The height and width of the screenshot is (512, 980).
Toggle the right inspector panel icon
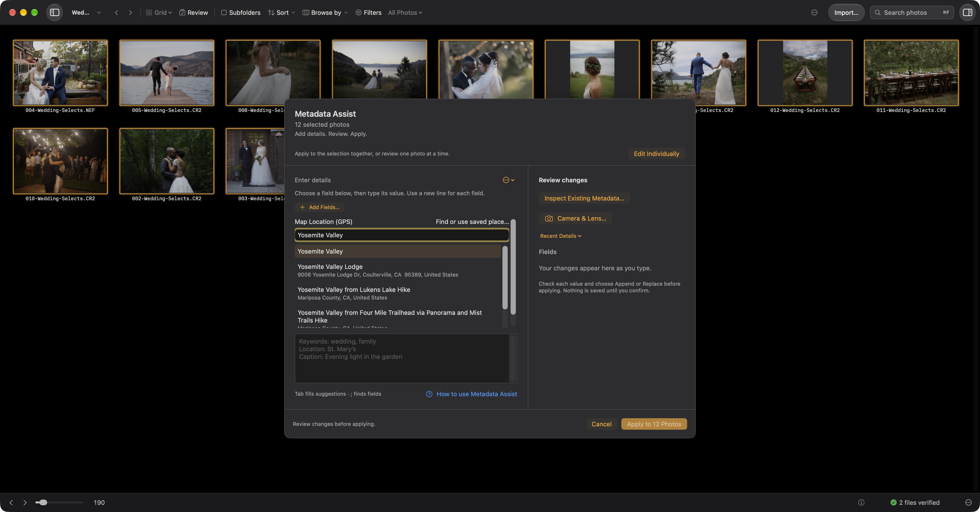point(967,12)
